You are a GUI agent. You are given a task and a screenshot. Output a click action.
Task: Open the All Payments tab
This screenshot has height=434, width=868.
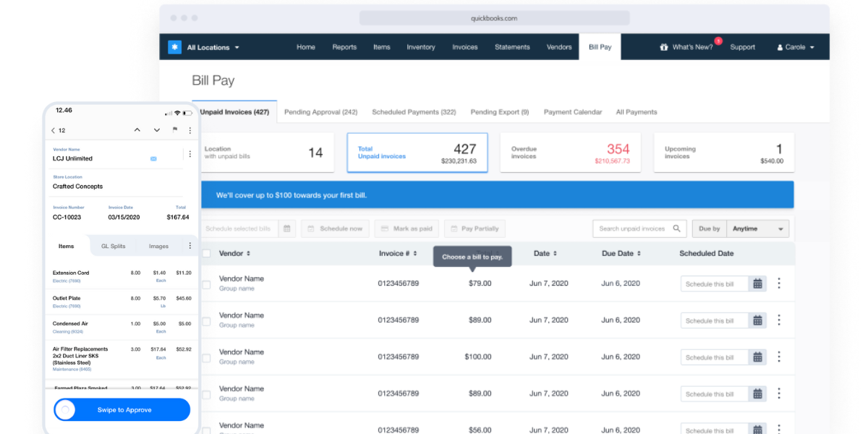point(637,112)
